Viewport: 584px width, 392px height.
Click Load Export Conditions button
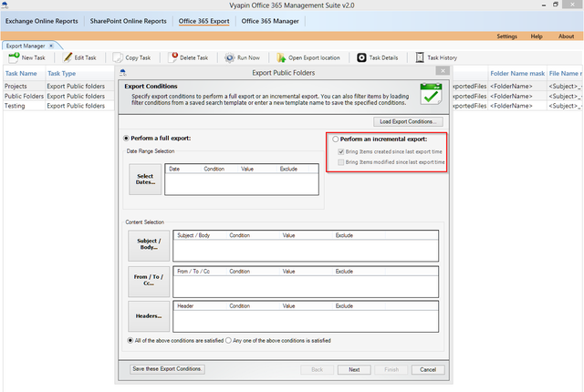408,121
